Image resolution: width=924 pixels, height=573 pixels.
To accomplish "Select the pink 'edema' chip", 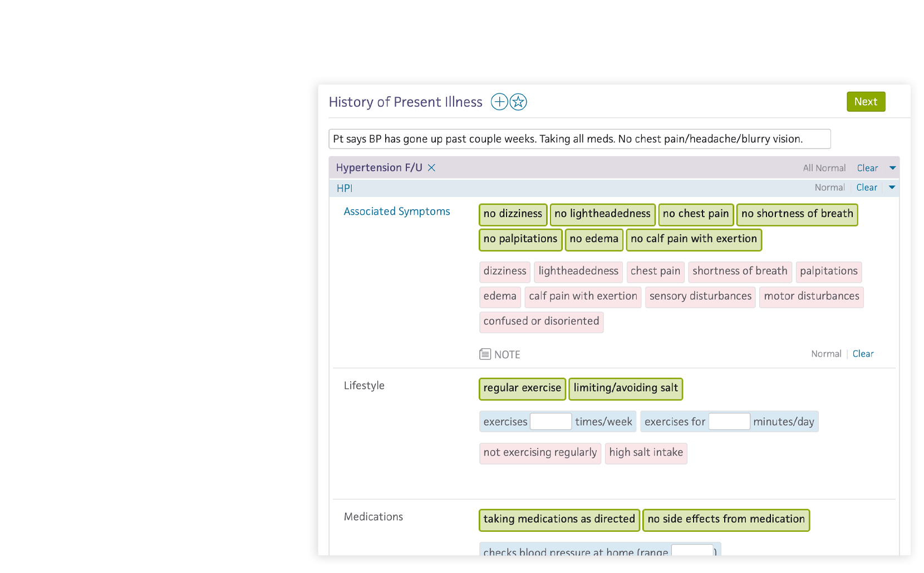I will pyautogui.click(x=500, y=297).
